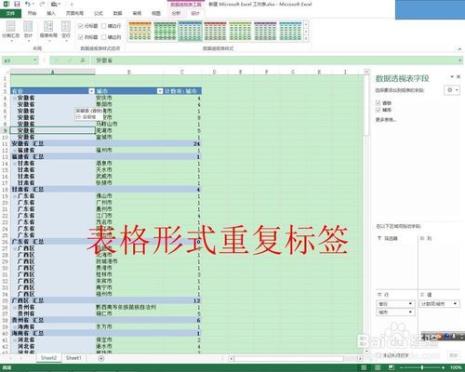The width and height of the screenshot is (465, 372).
Task: Collapse the 广西区 group in pivot table
Action: pyautogui.click(x=14, y=248)
